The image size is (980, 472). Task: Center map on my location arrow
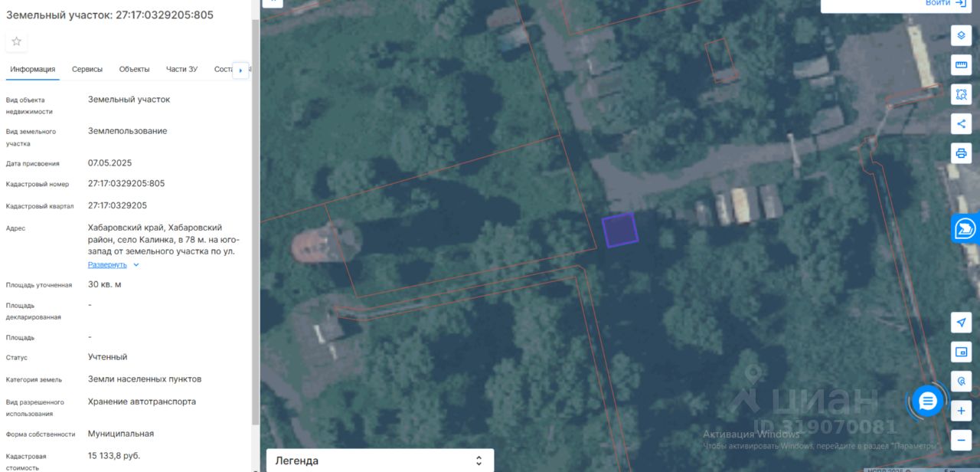(x=962, y=323)
